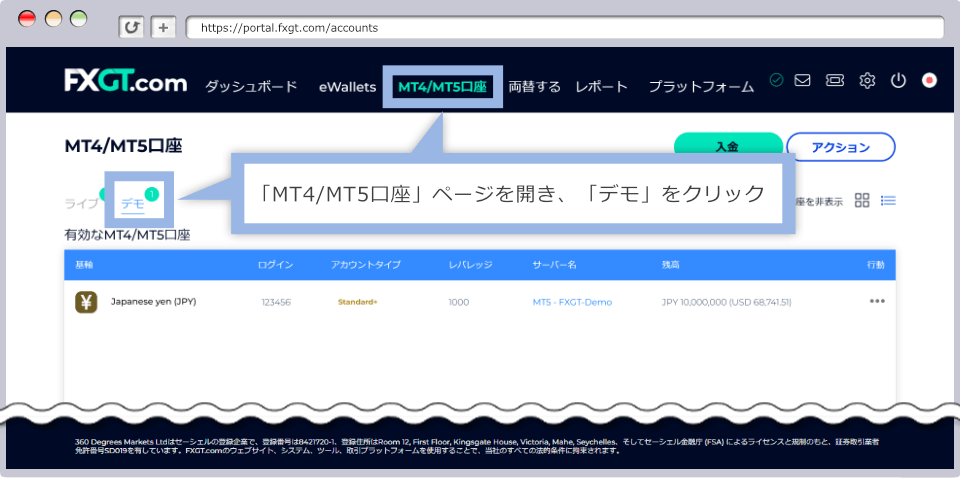Click balance JPY 10,000,000 text
This screenshot has height=478, width=960.
(727, 302)
